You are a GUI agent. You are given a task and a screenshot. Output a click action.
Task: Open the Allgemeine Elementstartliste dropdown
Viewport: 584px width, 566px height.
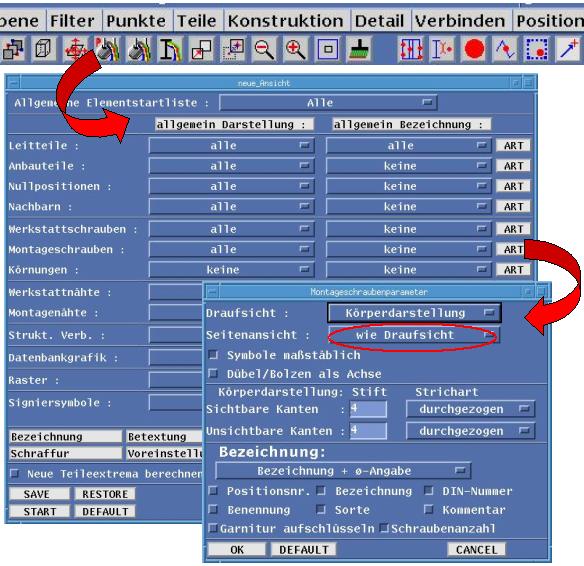pos(328,103)
